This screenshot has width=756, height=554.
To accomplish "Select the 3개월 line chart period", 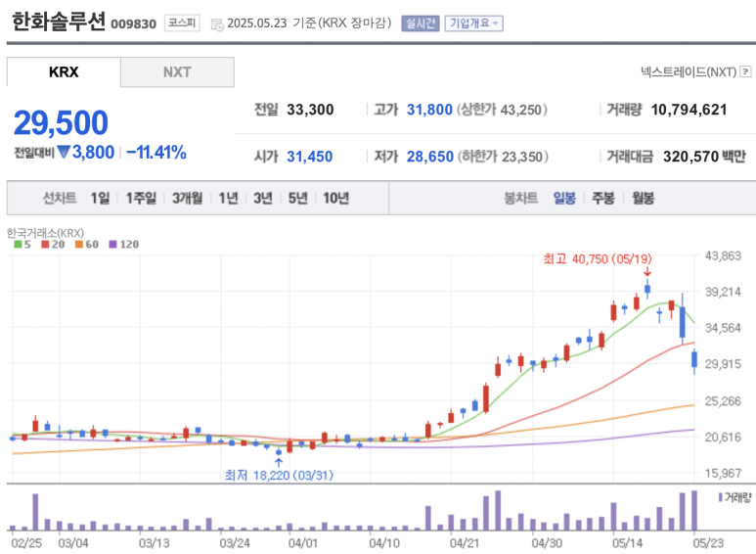I will [x=187, y=198].
